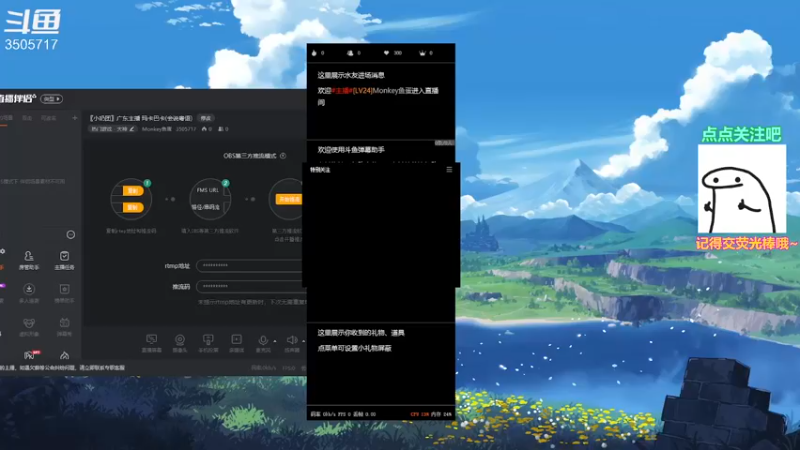The image size is (800, 450).
Task: Click the first orange copy button
Action: point(133,191)
